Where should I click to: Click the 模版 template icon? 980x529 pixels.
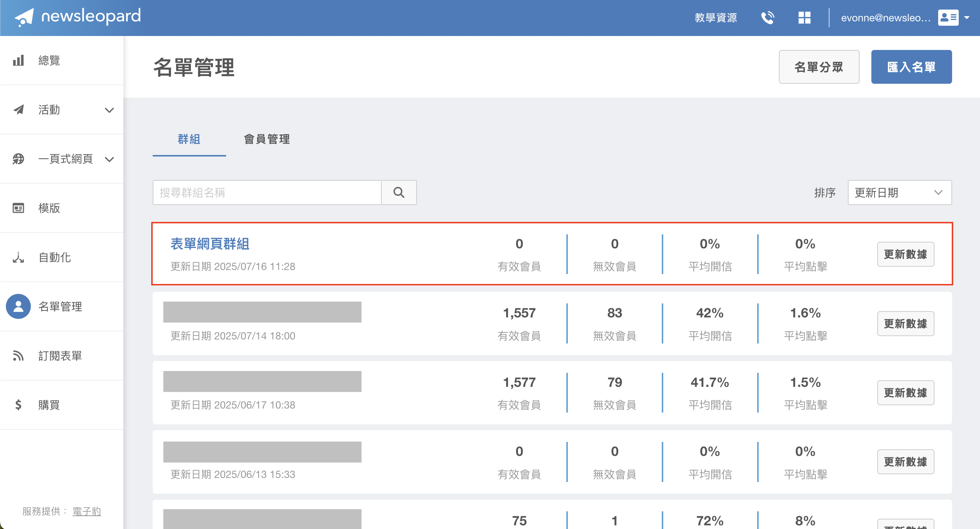tap(18, 208)
